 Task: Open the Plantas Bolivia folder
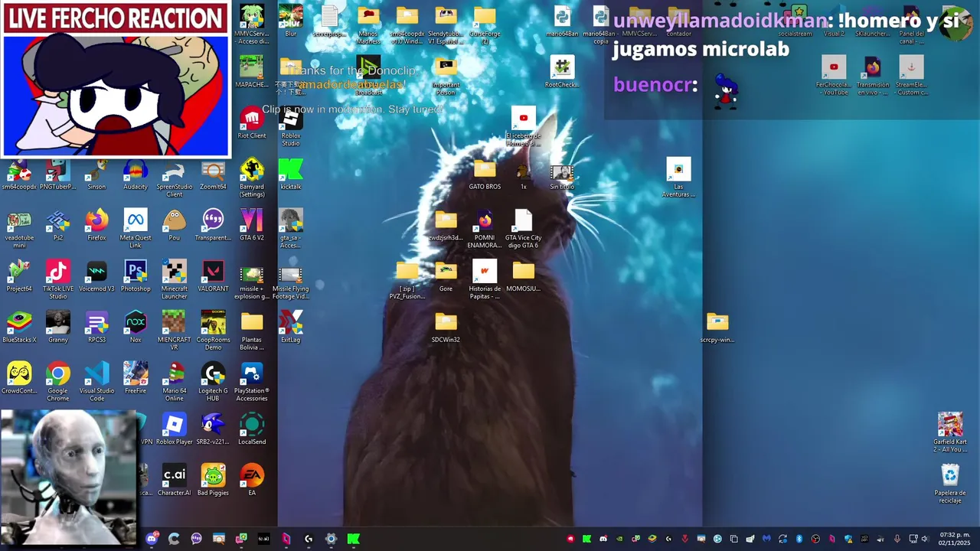click(252, 331)
